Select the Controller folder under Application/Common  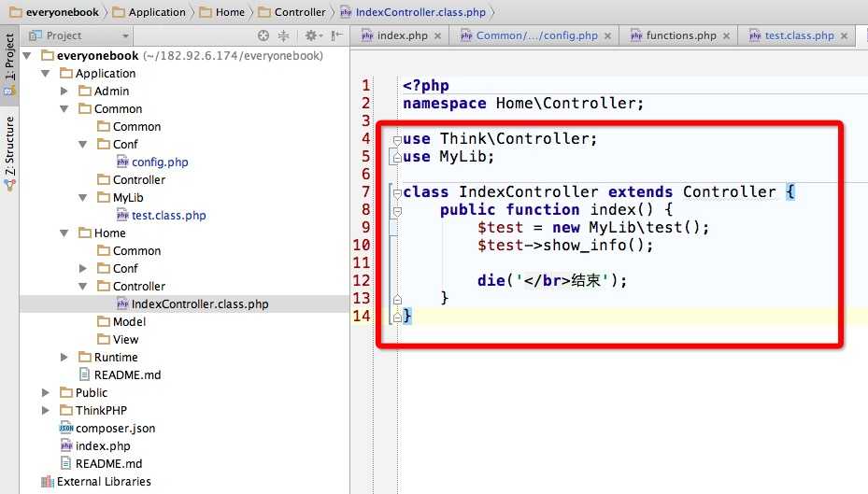139,180
